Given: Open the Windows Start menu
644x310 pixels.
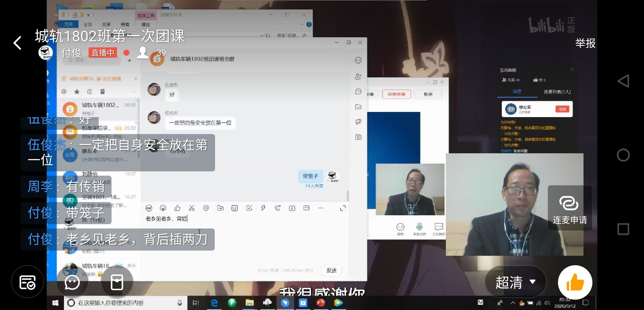Looking at the screenshot, I should point(55,303).
